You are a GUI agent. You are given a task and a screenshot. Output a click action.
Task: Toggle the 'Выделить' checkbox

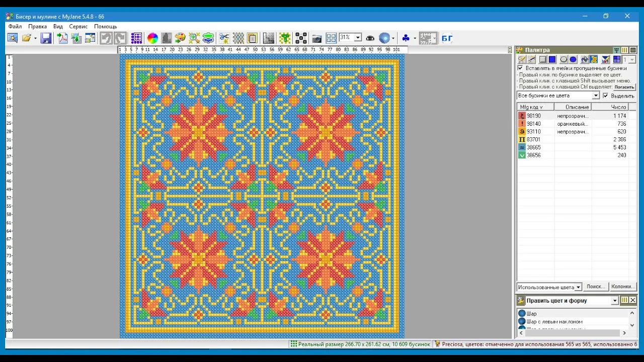coord(605,96)
